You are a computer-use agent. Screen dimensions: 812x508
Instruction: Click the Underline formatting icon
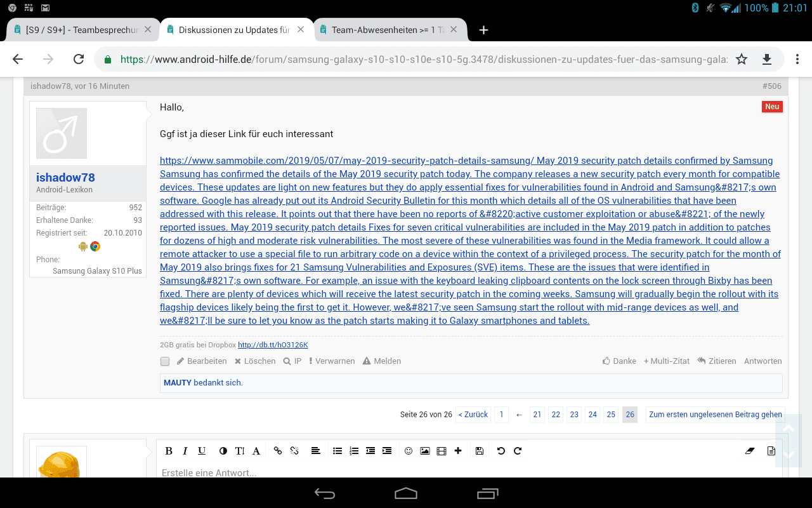tap(202, 451)
